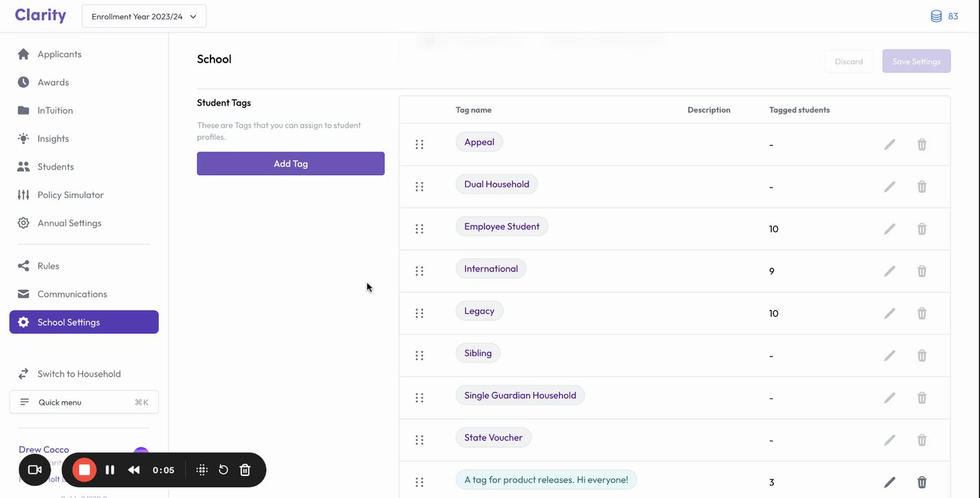980x498 pixels.
Task: Go to the Applicants page
Action: (59, 54)
